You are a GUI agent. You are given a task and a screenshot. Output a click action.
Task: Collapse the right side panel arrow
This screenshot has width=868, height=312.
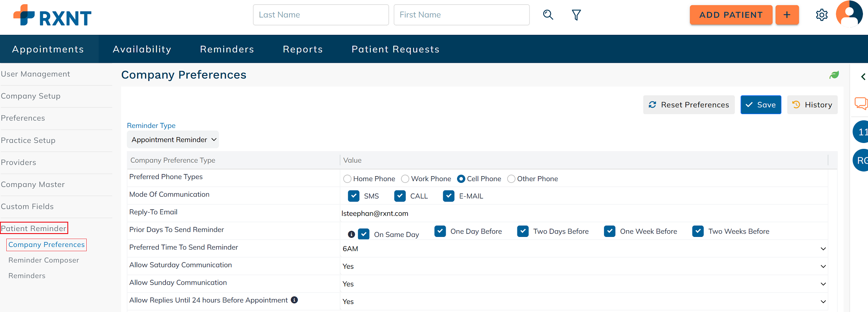(x=863, y=77)
